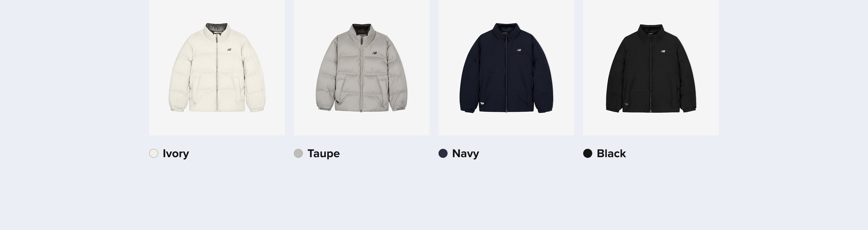Click the Ivory text label
The image size is (868, 230).
coord(176,154)
